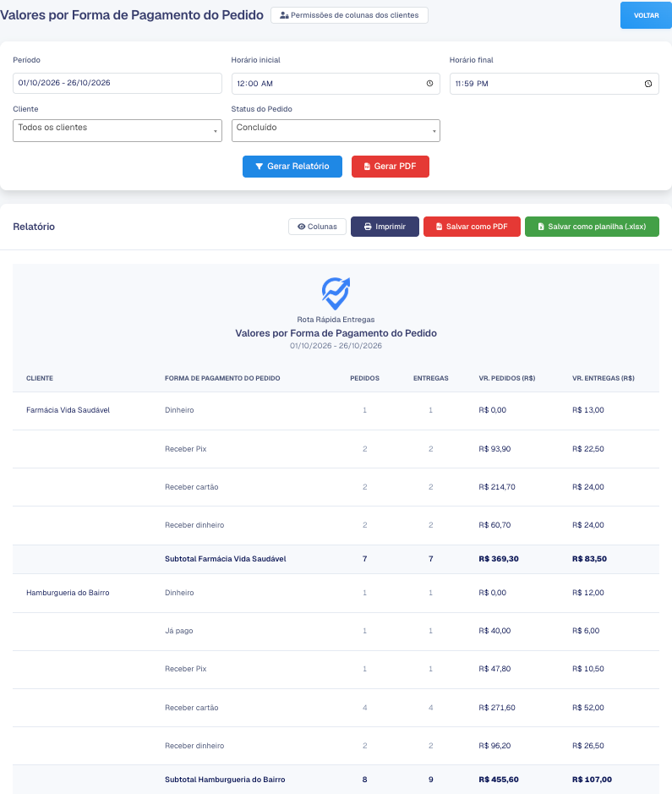Screen dimensions: 672x794
Task: Click Salvar como PDF
Action: pos(472,227)
